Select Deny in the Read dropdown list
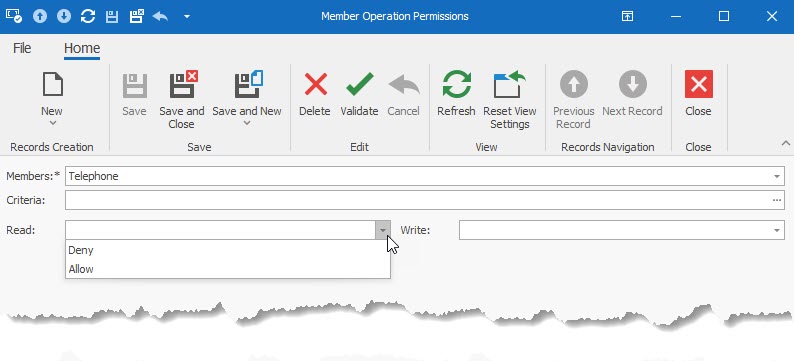This screenshot has width=794, height=361. coord(228,250)
